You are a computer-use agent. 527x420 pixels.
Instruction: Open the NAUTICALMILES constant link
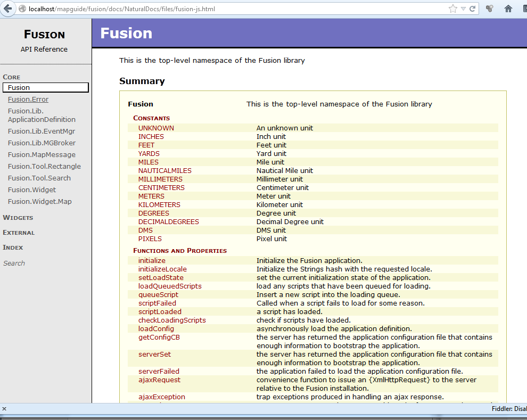pos(164,171)
